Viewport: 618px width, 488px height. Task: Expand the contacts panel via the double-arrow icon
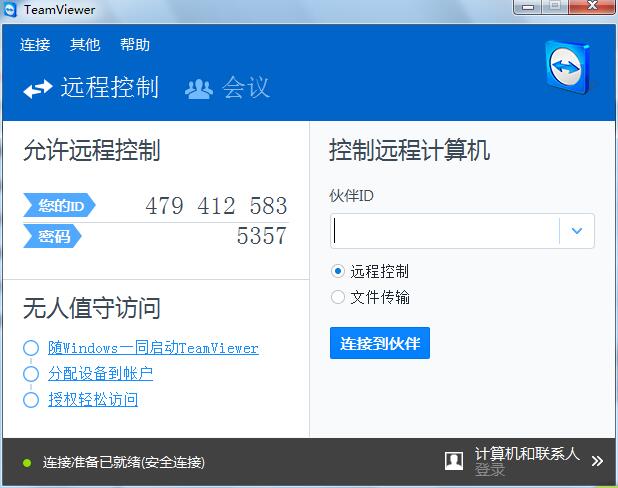click(597, 461)
